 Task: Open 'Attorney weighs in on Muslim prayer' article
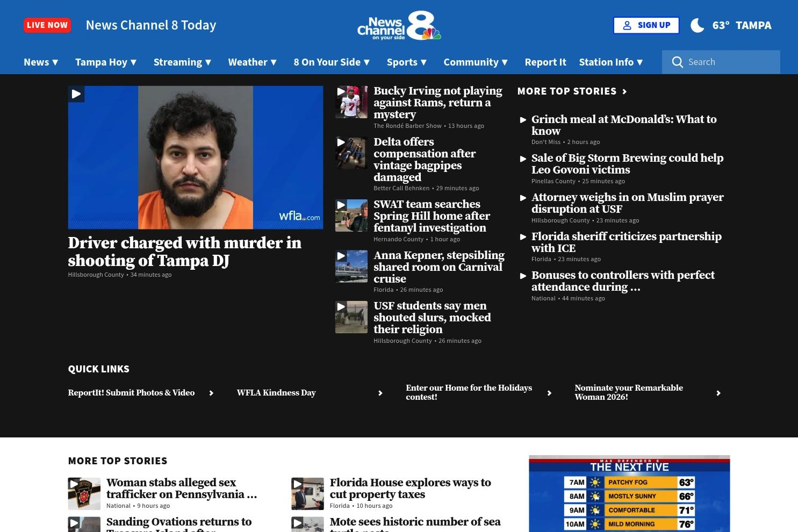click(x=628, y=203)
